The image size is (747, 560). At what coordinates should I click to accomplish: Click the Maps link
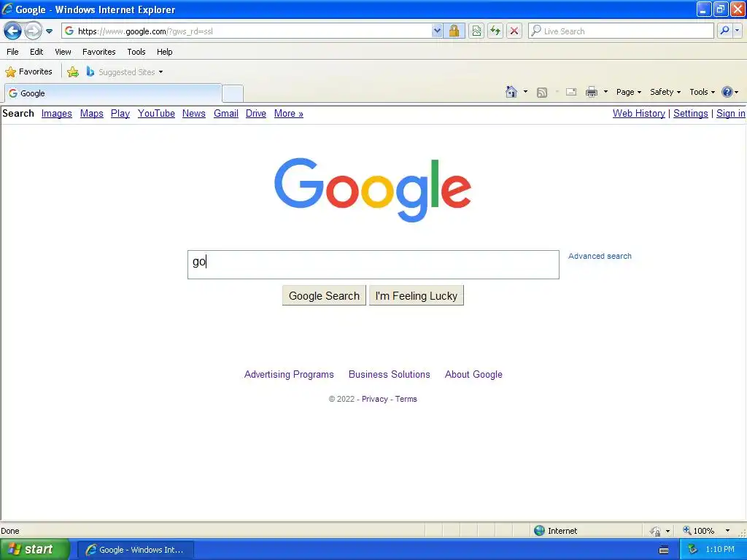(91, 113)
